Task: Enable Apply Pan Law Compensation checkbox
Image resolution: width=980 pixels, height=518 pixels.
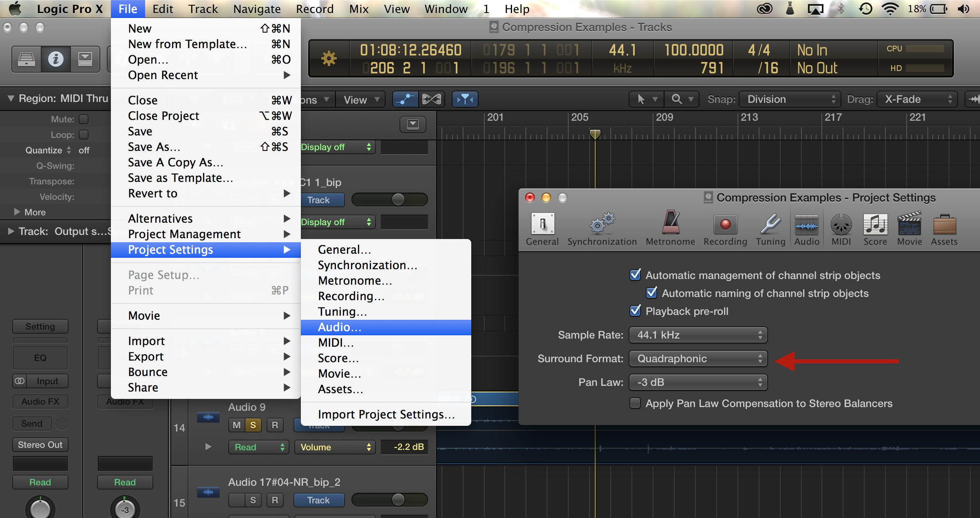Action: (635, 403)
